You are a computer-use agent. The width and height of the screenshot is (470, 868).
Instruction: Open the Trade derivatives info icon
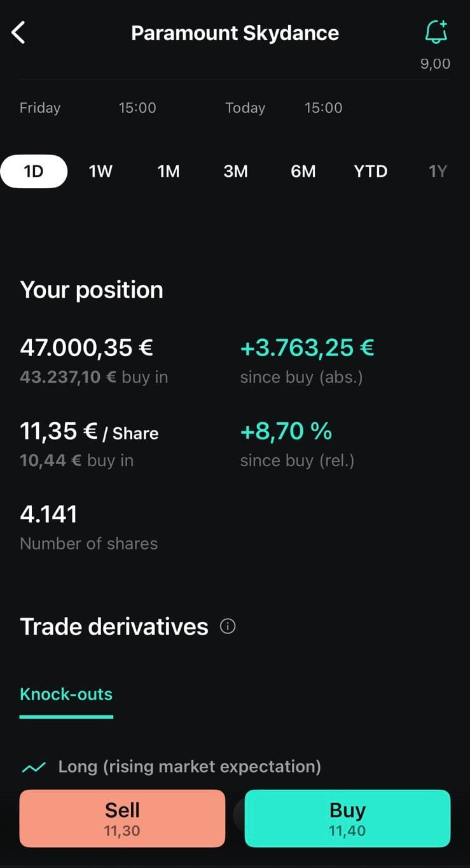pos(228,626)
